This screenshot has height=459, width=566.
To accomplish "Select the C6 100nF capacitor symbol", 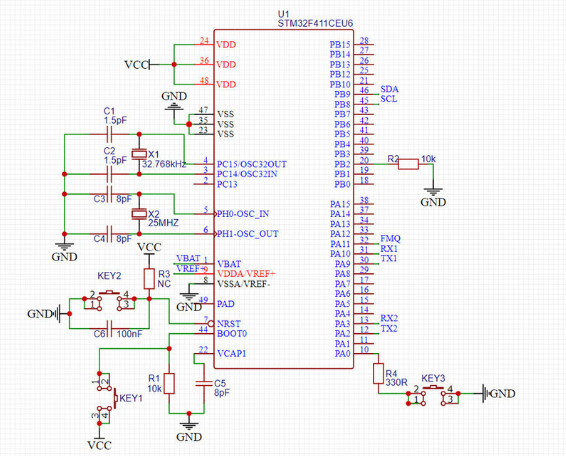I will click(109, 329).
